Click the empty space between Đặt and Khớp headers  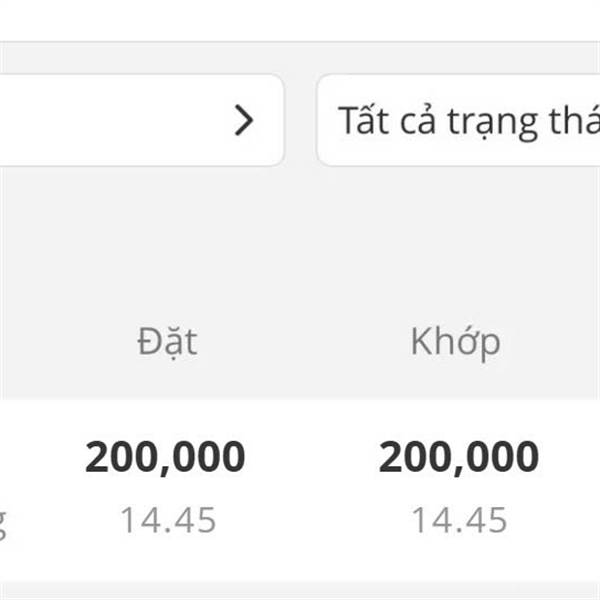tap(305, 342)
